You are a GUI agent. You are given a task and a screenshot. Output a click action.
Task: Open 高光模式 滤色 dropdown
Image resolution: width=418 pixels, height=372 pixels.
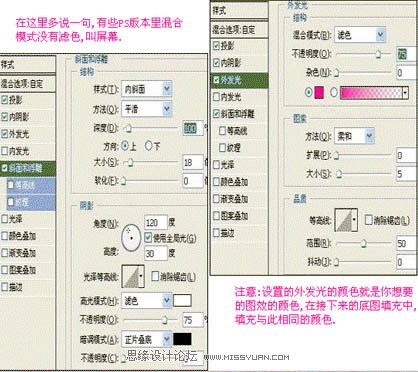(x=147, y=301)
